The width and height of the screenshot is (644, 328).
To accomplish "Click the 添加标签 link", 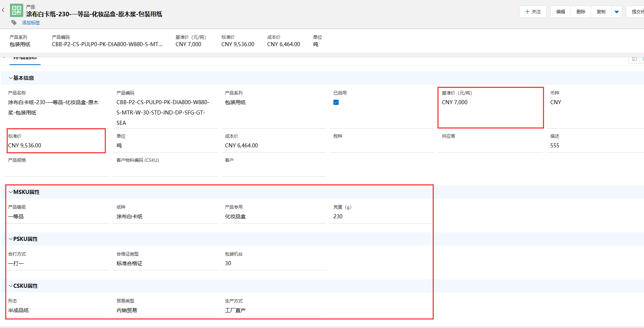I will pyautogui.click(x=31, y=23).
